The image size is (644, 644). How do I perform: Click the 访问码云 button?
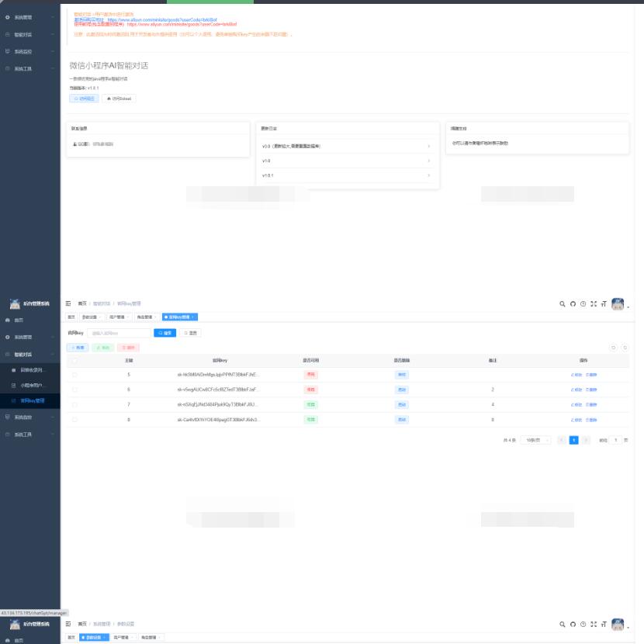pos(85,99)
